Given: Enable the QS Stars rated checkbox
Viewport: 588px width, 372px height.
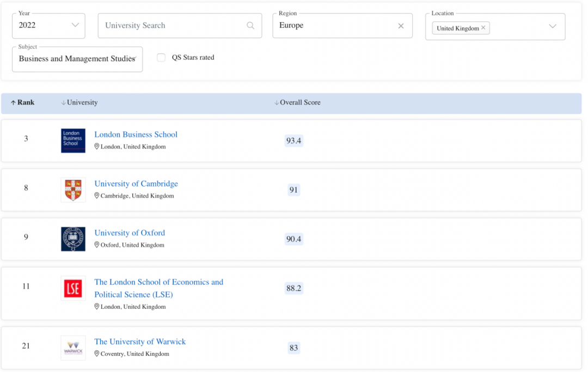Looking at the screenshot, I should click(x=161, y=57).
